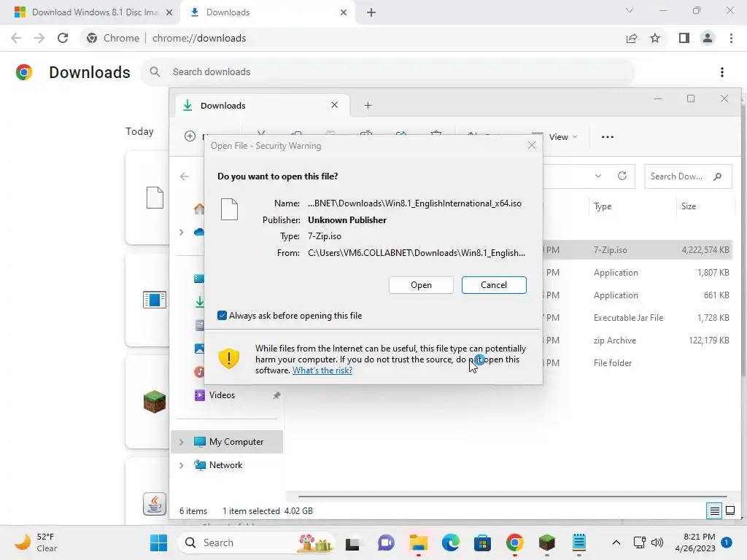
Task: Select the zip Archive row
Action: (637, 341)
